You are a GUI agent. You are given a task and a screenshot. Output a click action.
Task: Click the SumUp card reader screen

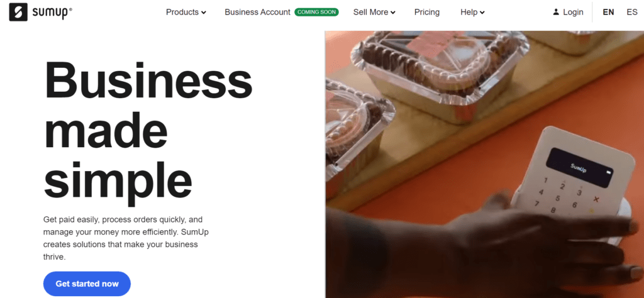click(x=579, y=167)
